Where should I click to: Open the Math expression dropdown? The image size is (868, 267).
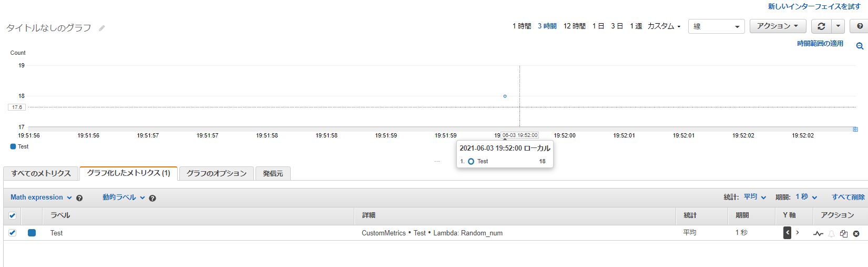(x=41, y=197)
